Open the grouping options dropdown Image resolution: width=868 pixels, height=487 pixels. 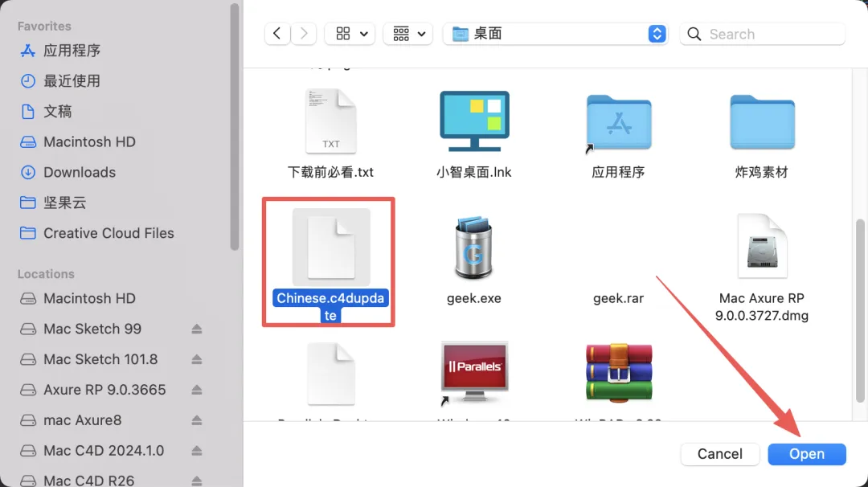point(408,34)
